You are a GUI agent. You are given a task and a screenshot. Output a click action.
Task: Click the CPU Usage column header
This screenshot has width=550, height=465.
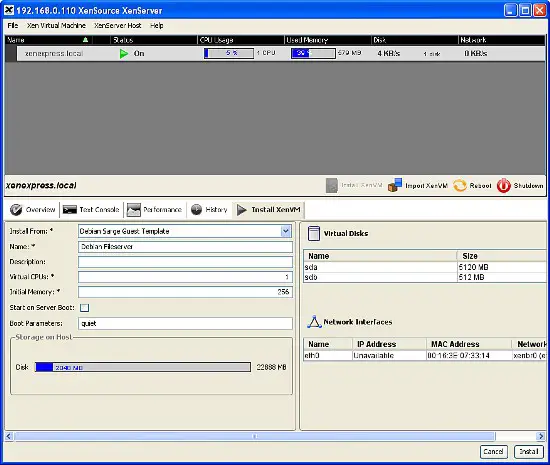241,40
